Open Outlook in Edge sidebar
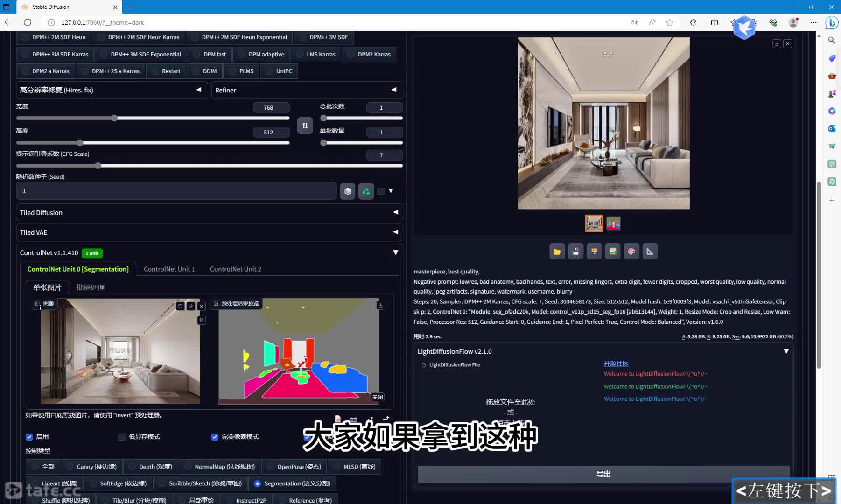Viewport: 841px width, 504px height. [x=832, y=128]
